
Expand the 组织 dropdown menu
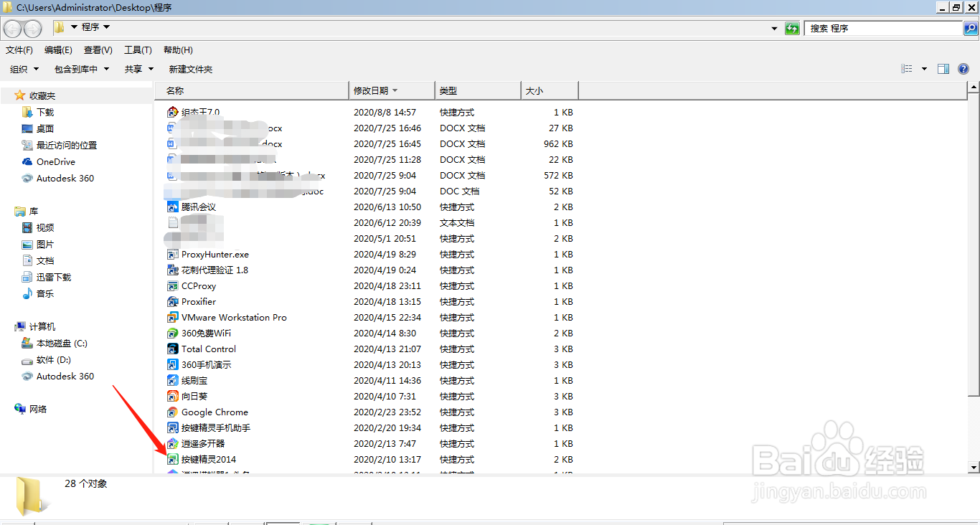[24, 69]
